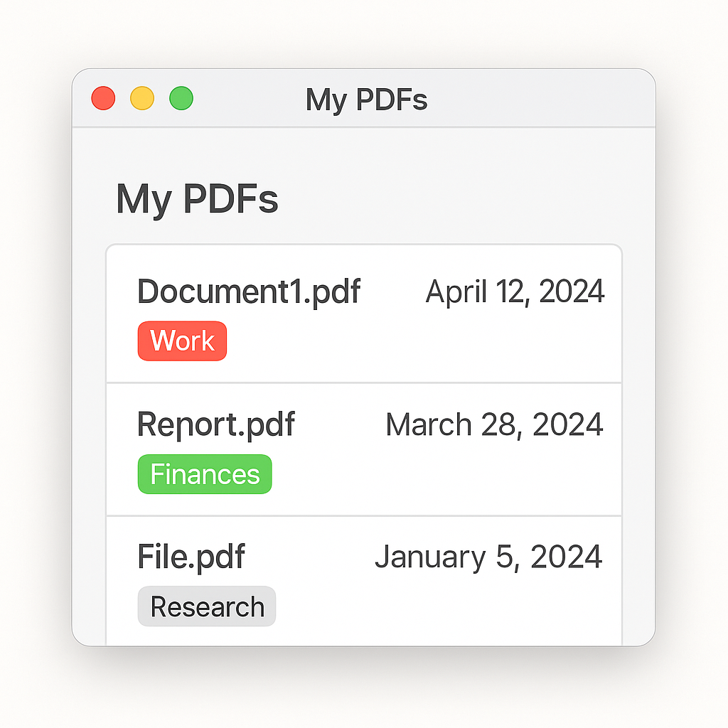728x728 pixels.
Task: Click the date January 5, 2024
Action: (x=488, y=557)
